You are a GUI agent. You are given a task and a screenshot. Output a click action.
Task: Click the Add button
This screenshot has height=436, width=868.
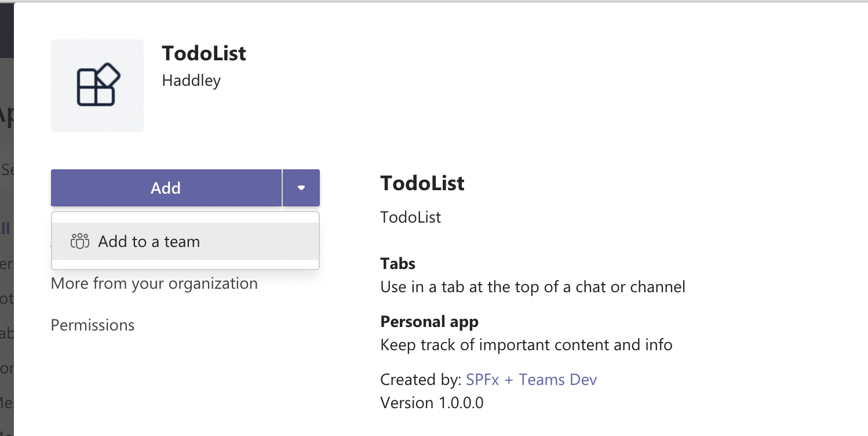[166, 188]
